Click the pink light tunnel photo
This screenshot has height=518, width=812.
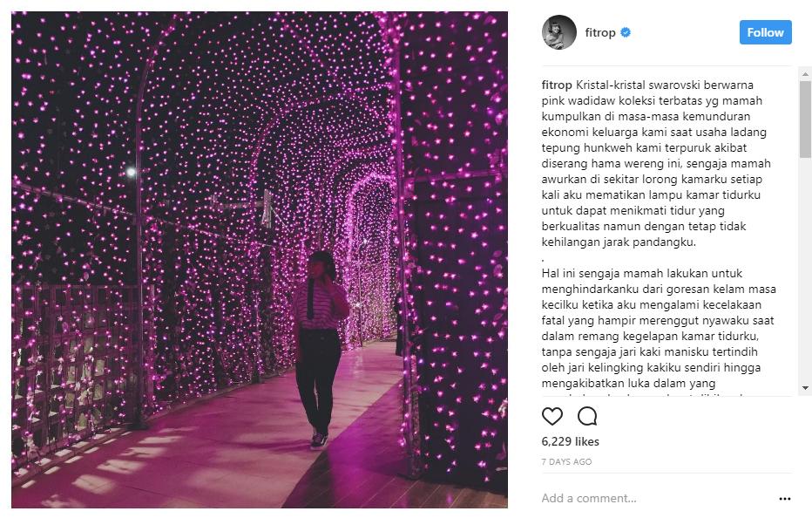point(260,260)
